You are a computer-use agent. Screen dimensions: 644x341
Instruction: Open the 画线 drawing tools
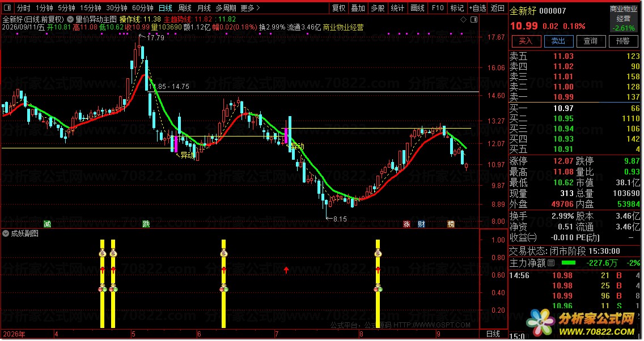(x=417, y=8)
